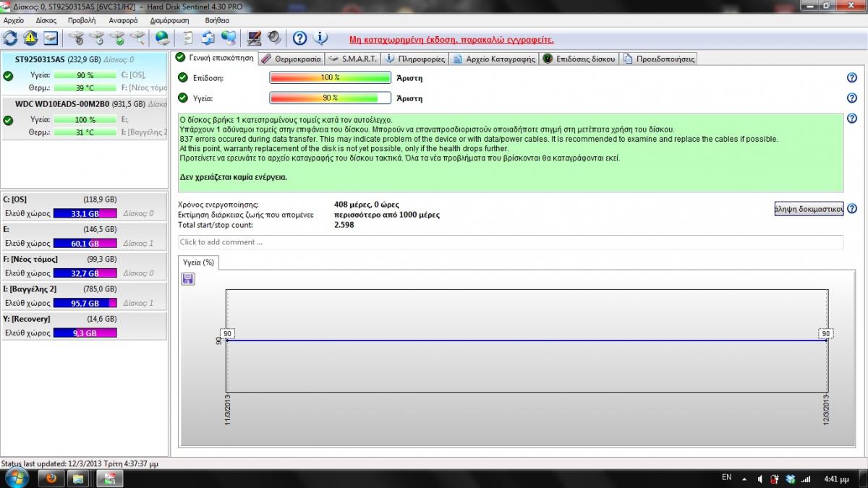
Task: Open Windows Explorer from the taskbar
Action: [x=80, y=478]
